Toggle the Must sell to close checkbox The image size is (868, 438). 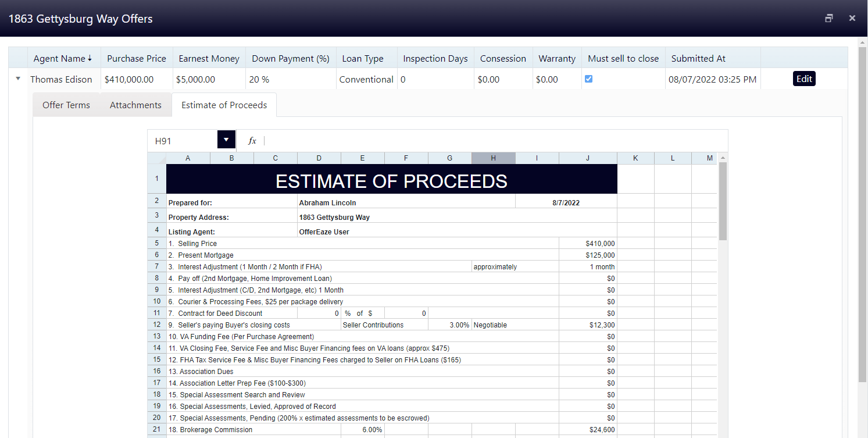pos(588,79)
